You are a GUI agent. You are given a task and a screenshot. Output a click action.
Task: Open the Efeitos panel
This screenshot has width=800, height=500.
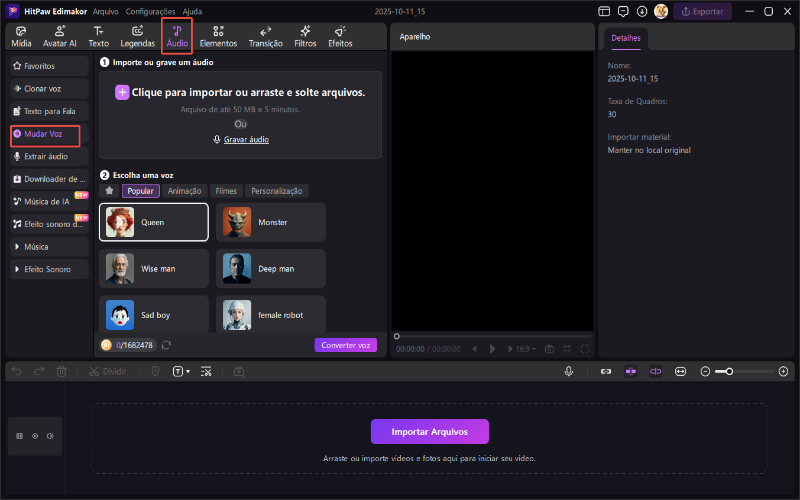340,37
